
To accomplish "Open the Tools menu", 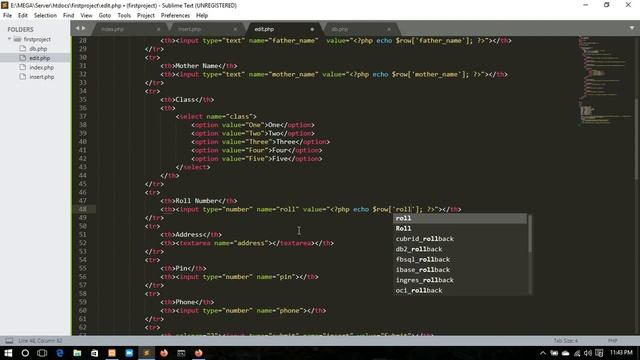I will pos(124,16).
